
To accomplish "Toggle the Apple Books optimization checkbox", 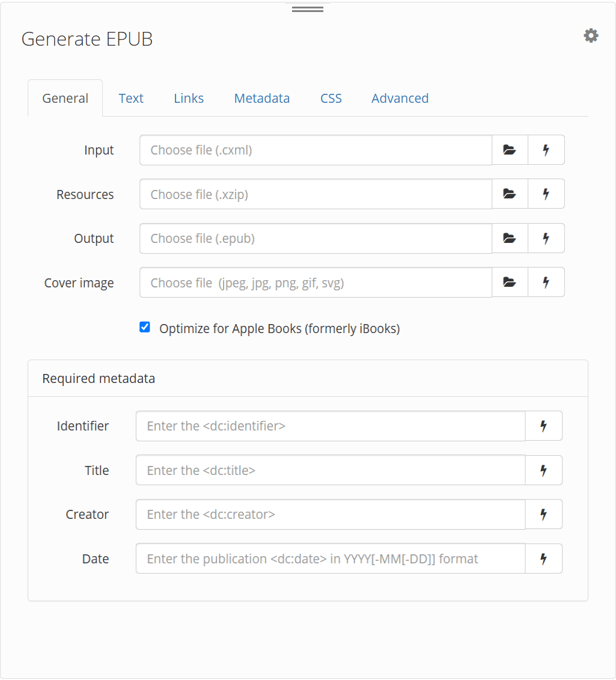I will 144,326.
